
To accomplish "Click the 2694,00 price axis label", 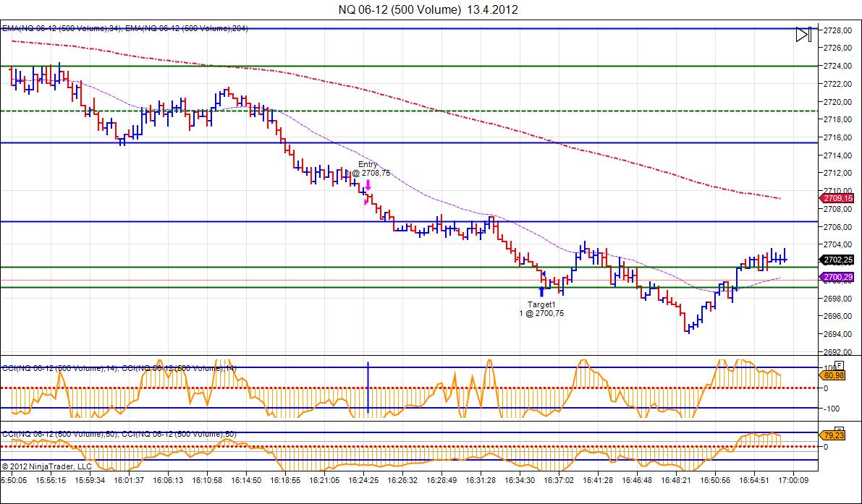I will click(837, 334).
